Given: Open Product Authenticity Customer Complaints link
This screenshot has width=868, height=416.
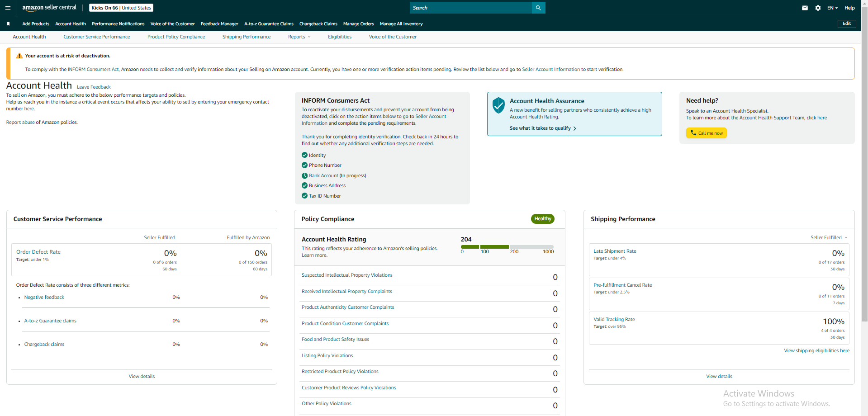Looking at the screenshot, I should (348, 307).
